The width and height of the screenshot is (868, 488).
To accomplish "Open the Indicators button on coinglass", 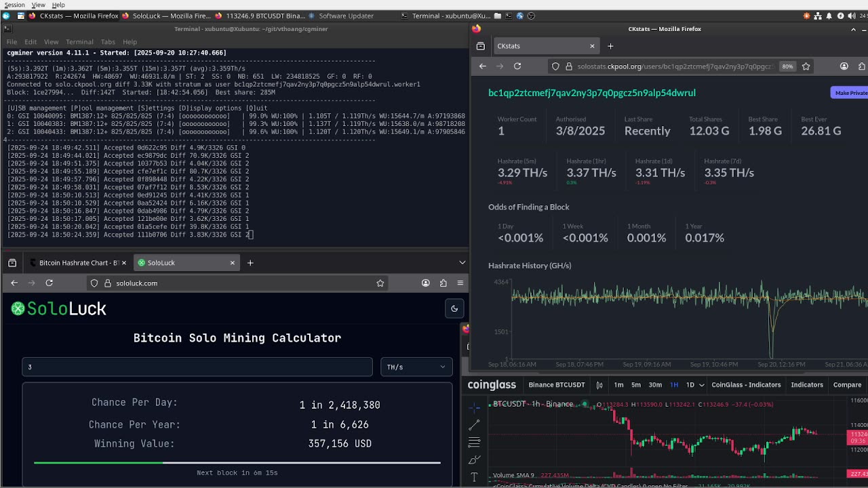I will click(x=807, y=385).
